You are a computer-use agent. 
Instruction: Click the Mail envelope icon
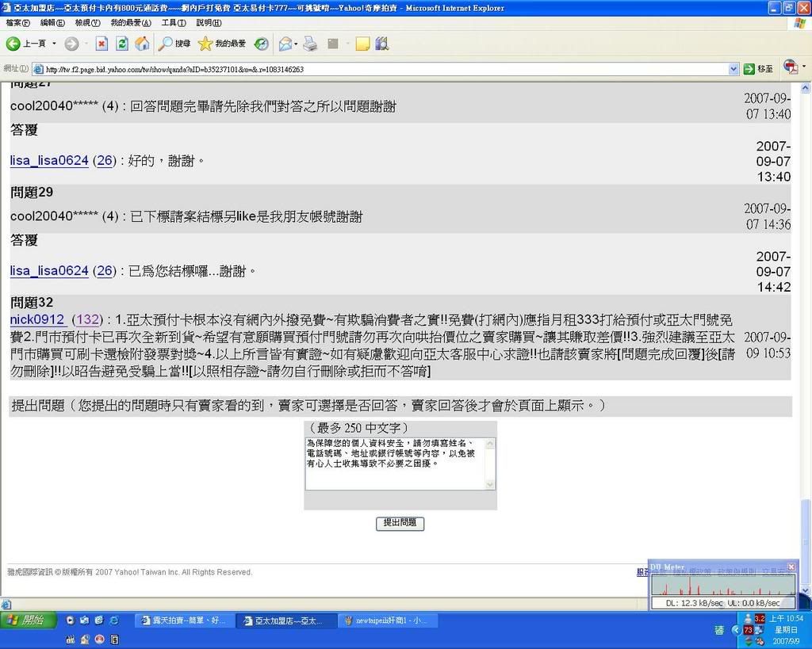tap(285, 44)
